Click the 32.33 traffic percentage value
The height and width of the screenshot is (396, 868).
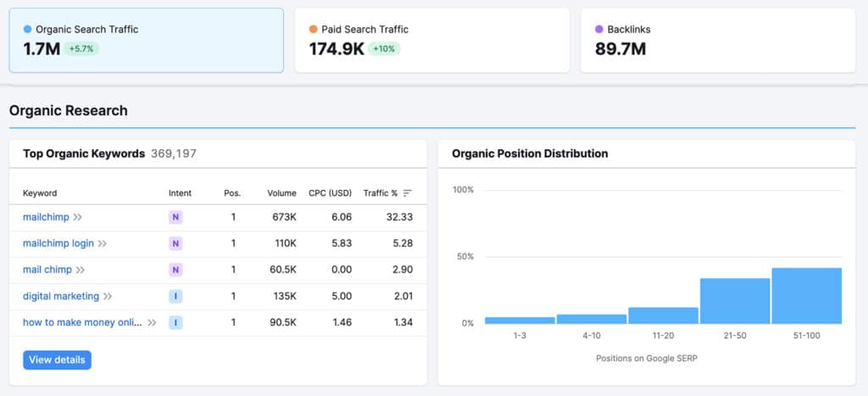(x=399, y=217)
